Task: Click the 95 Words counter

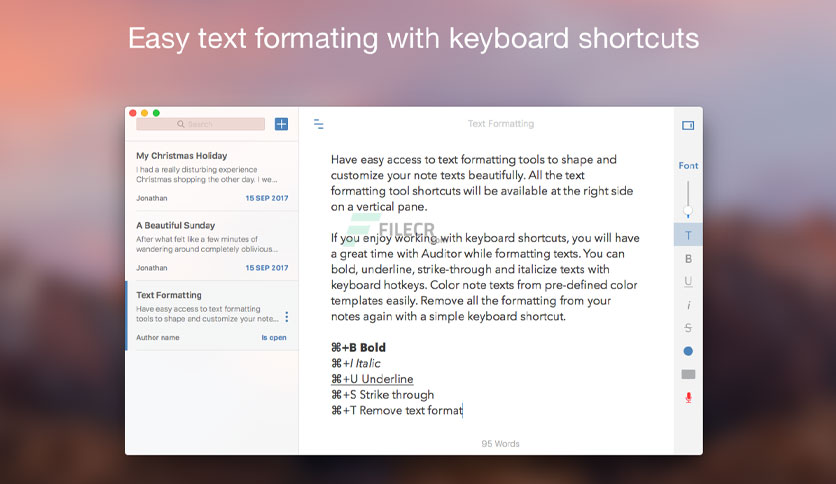Action: click(500, 443)
